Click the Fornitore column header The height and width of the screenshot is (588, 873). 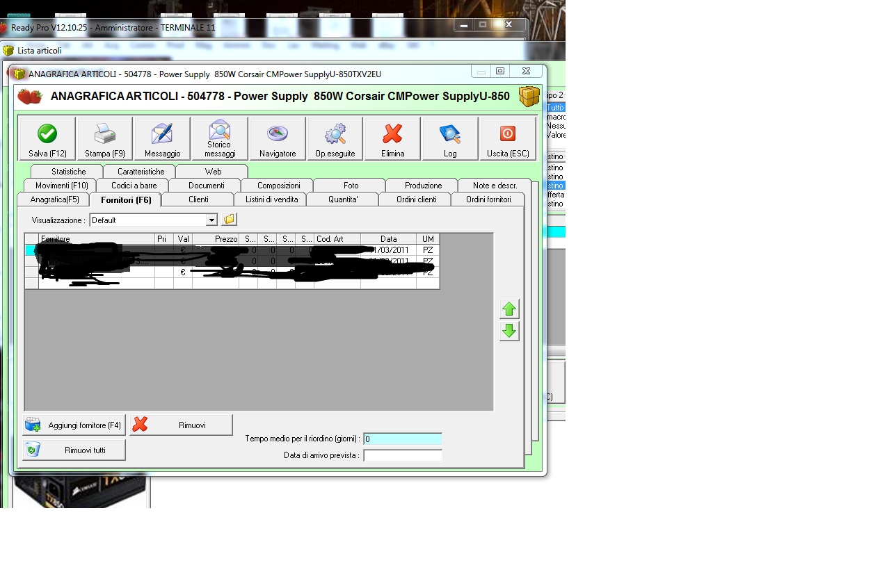click(x=97, y=238)
